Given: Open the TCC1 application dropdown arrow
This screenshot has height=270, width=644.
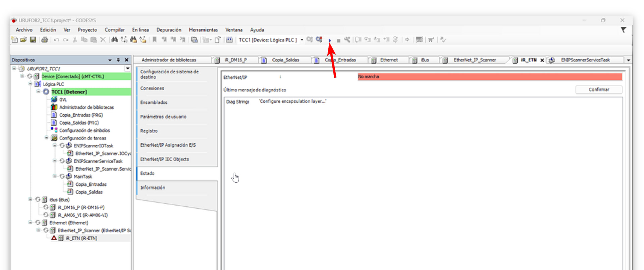Looking at the screenshot, I should (x=302, y=40).
